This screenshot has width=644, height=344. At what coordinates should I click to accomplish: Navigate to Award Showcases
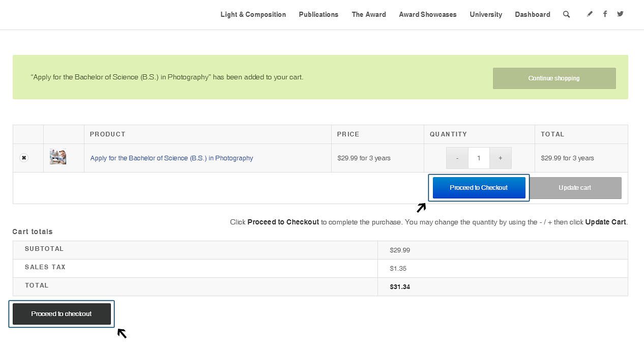tap(428, 14)
